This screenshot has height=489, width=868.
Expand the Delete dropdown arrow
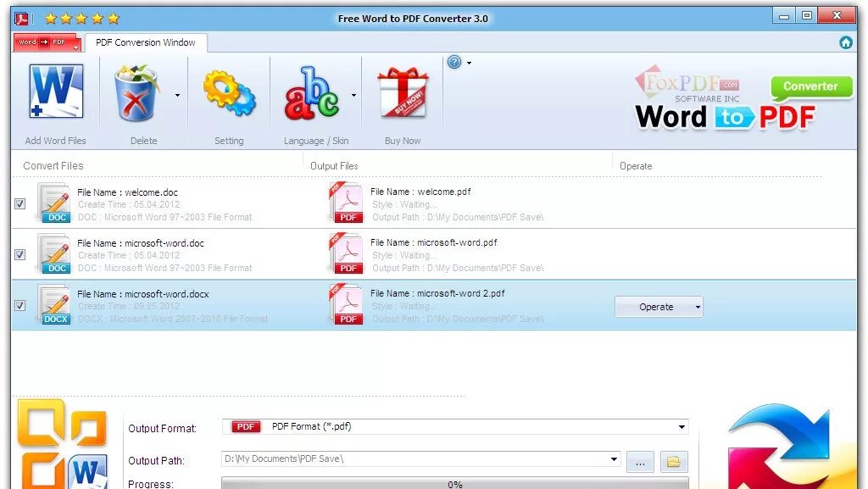[x=177, y=95]
